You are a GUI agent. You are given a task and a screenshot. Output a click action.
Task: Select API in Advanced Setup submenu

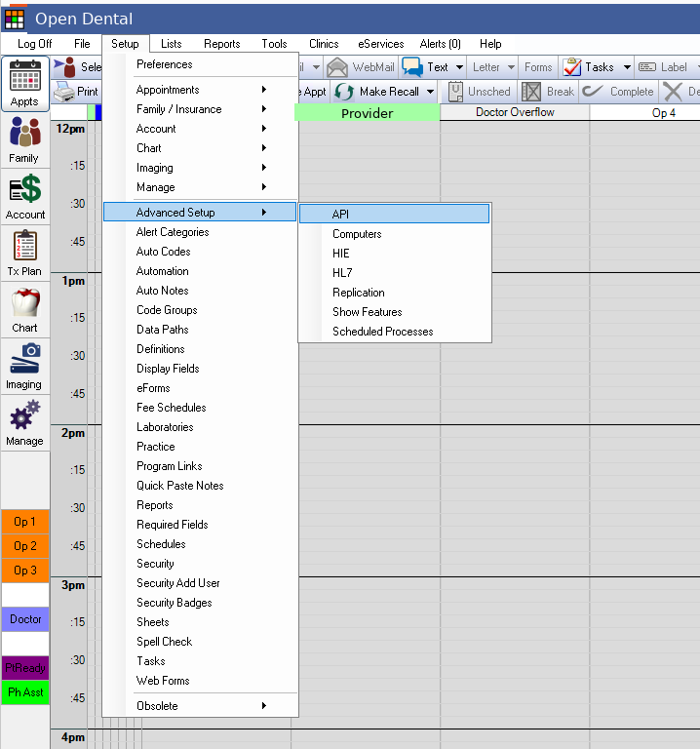(395, 214)
